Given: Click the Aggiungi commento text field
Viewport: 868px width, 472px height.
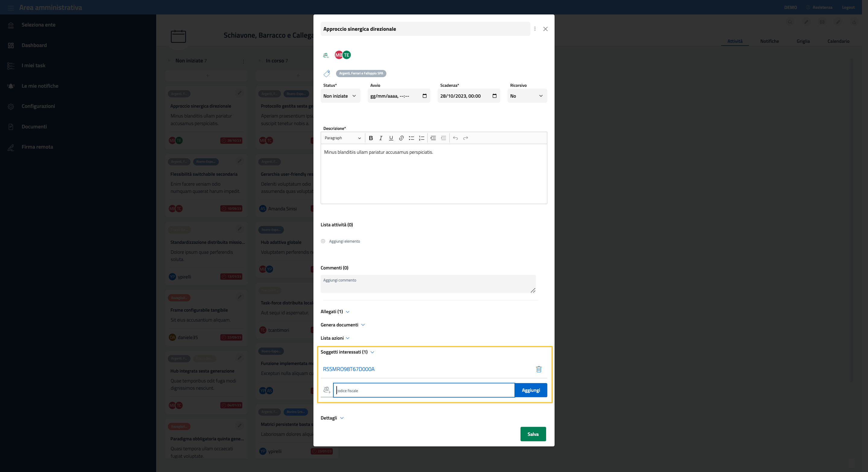Looking at the screenshot, I should pyautogui.click(x=428, y=284).
